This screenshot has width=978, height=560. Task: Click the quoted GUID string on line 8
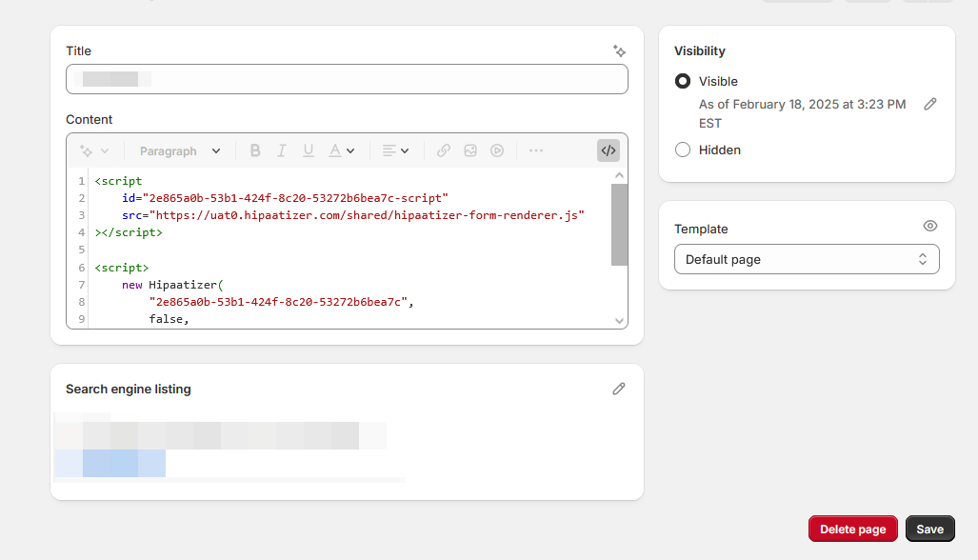click(x=278, y=302)
